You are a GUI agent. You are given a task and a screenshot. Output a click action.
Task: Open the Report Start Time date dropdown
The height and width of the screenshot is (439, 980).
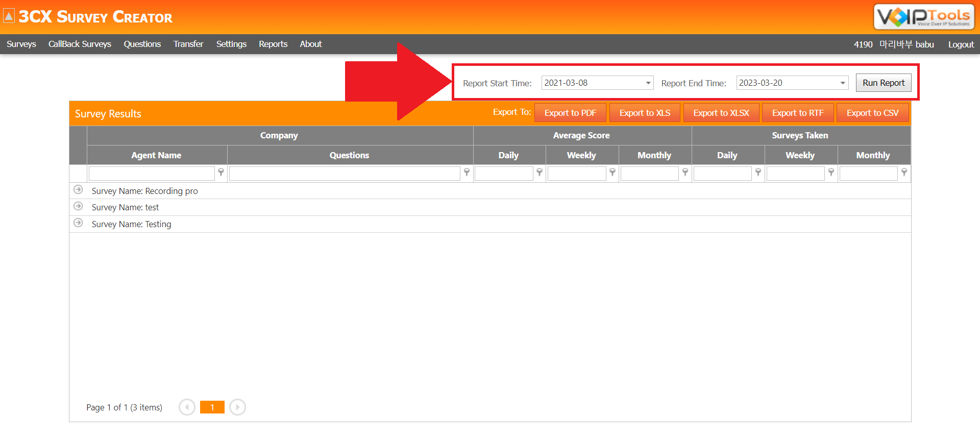648,83
